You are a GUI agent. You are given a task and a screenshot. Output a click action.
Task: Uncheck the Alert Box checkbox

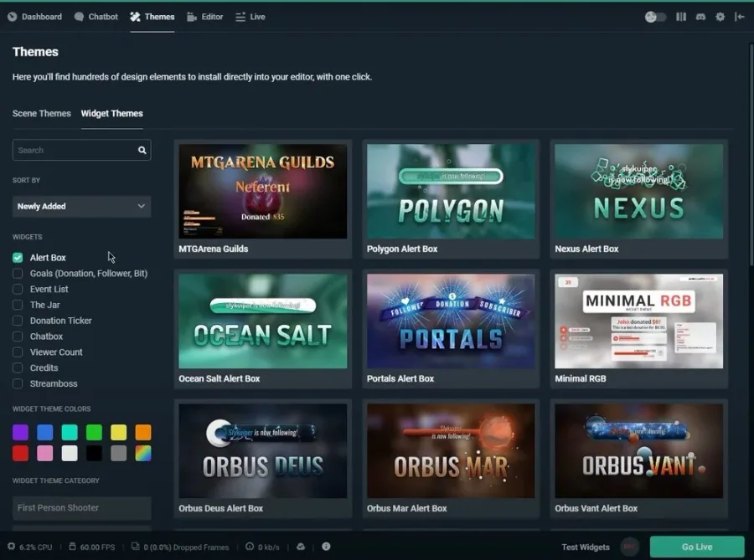(x=18, y=258)
